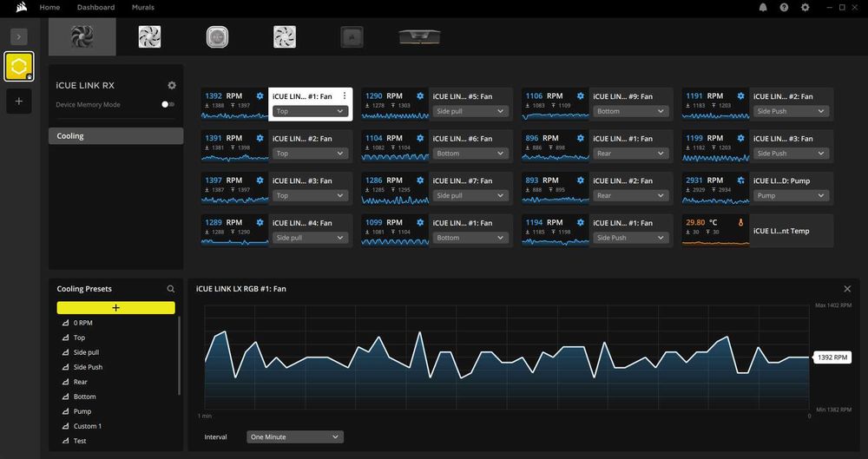This screenshot has height=459, width=868.
Task: Open iCUE settings gear in the top bar
Action: tap(805, 7)
